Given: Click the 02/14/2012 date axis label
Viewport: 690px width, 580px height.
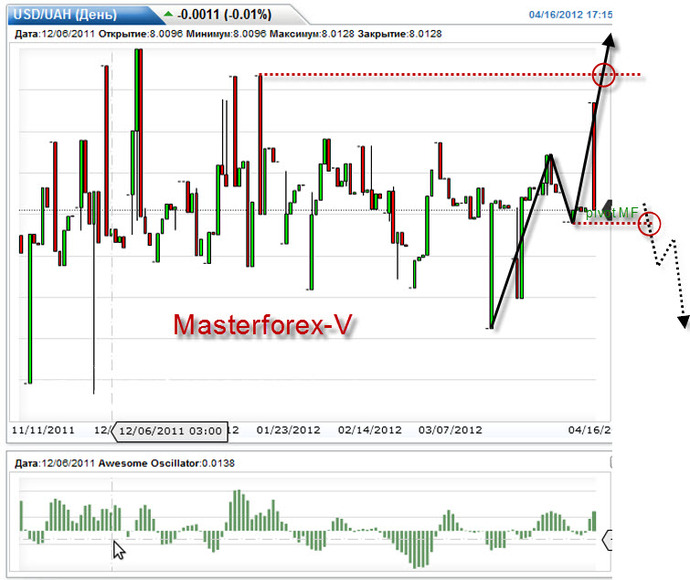Looking at the screenshot, I should click(370, 430).
